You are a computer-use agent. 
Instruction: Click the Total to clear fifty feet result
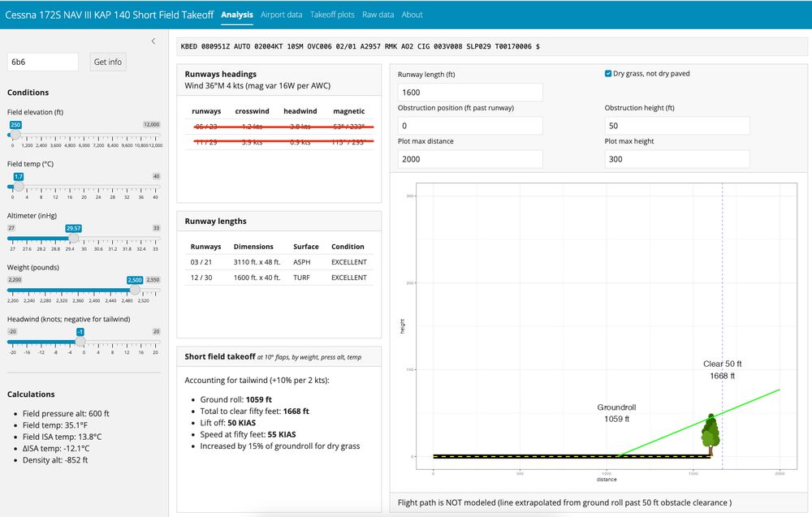(x=254, y=411)
